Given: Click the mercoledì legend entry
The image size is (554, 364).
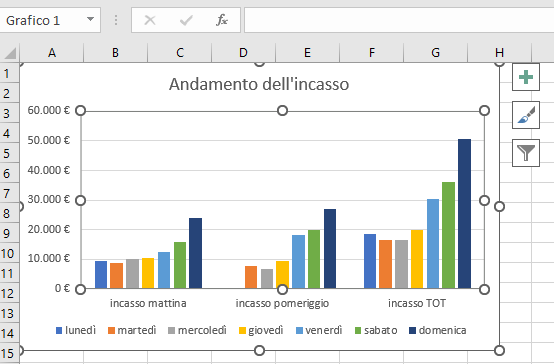Looking at the screenshot, I should (197, 330).
